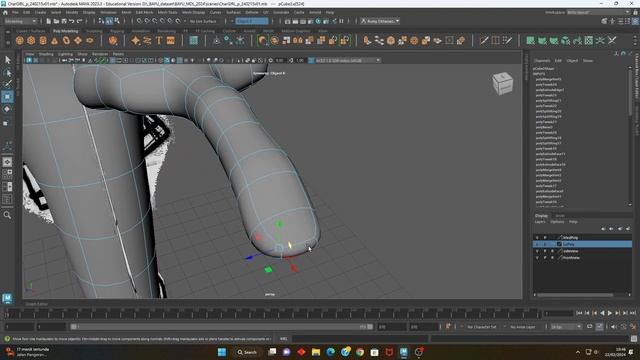Click the polygon sphere shelf icon
Image resolution: width=640 pixels, height=360 pixels.
pos(20,40)
